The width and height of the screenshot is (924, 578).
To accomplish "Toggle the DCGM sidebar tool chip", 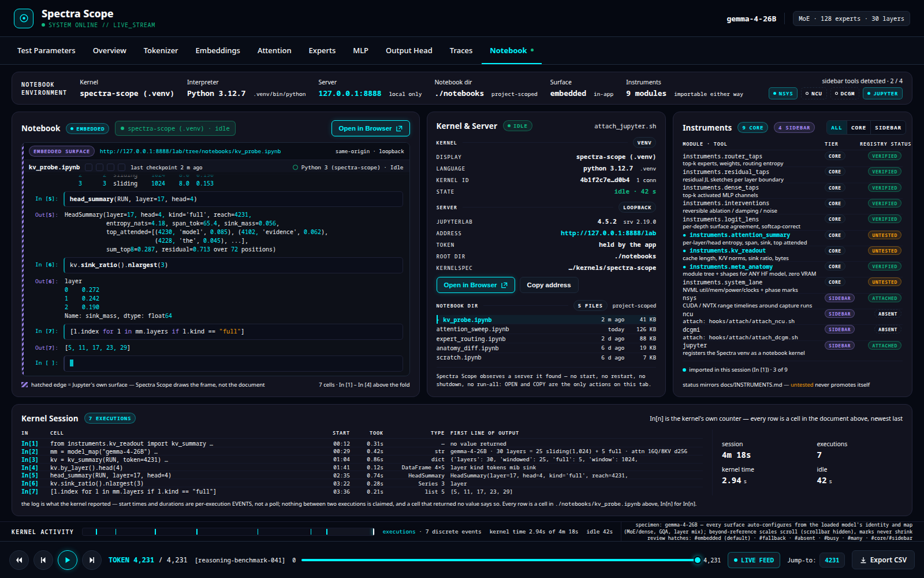I will point(845,94).
